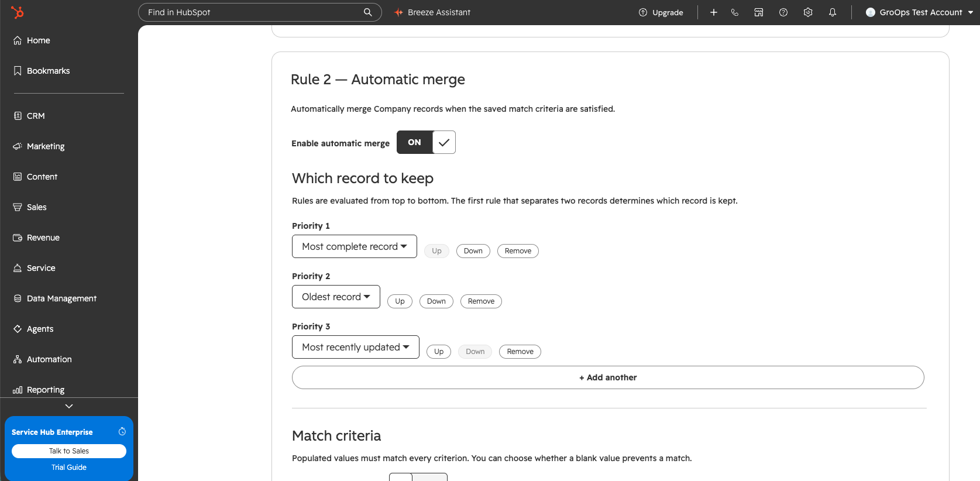The height and width of the screenshot is (481, 980).
Task: Open Revenue in the sidebar
Action: pyautogui.click(x=43, y=238)
